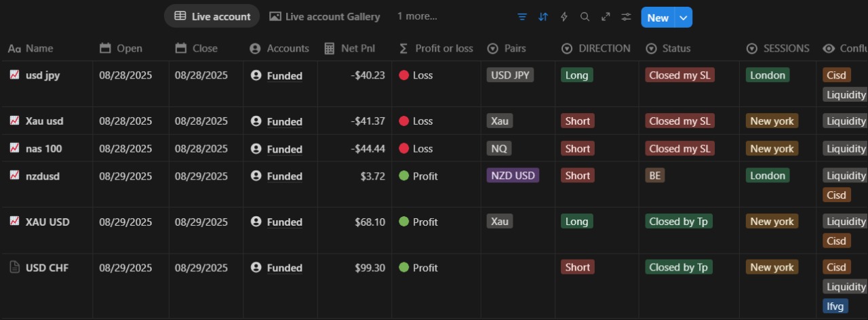Click the green Long tag for XAU USD
This screenshot has height=320, width=868.
[576, 222]
